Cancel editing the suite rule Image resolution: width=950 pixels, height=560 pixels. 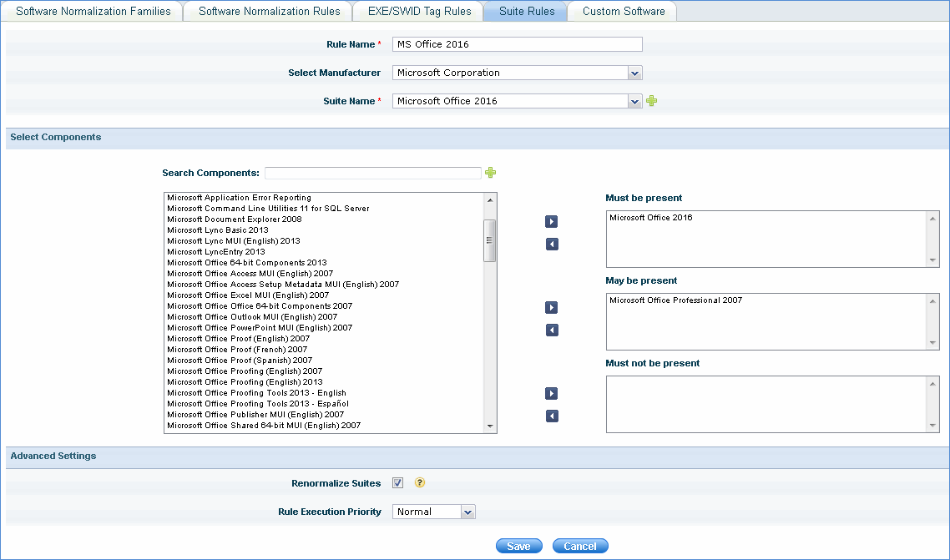click(580, 546)
